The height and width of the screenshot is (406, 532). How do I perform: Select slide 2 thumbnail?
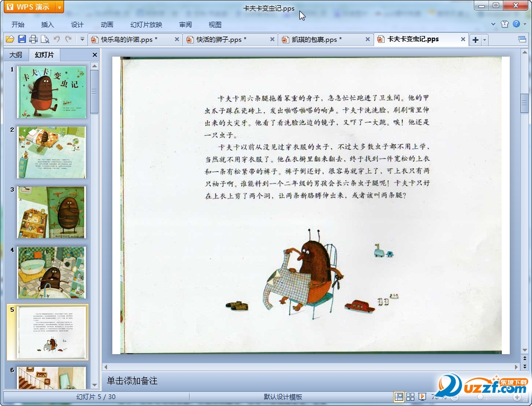click(x=51, y=152)
